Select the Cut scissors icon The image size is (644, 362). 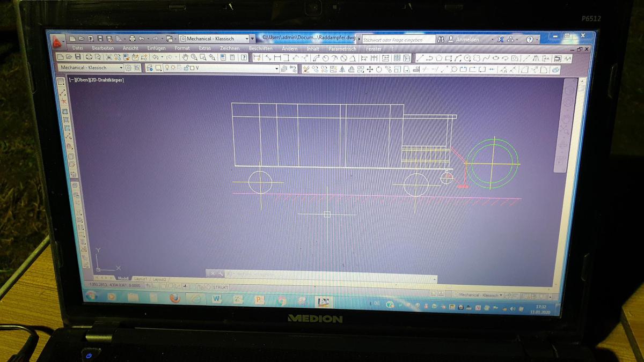click(x=108, y=57)
